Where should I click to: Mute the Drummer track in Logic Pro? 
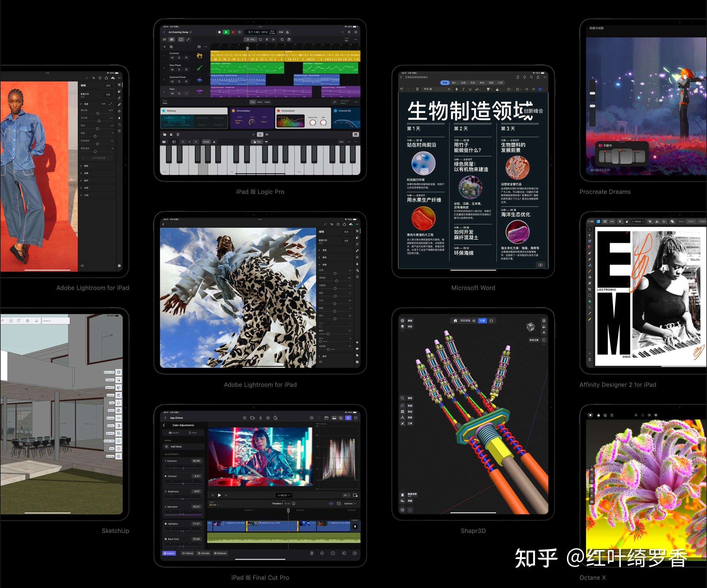pyautogui.click(x=172, y=57)
